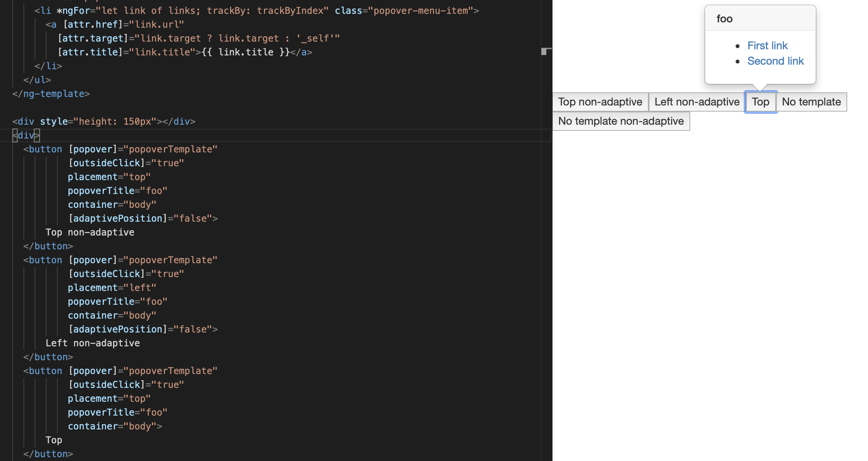Click the closing </ng-template> tag
Screen dimensions: 868x461
tap(50, 94)
